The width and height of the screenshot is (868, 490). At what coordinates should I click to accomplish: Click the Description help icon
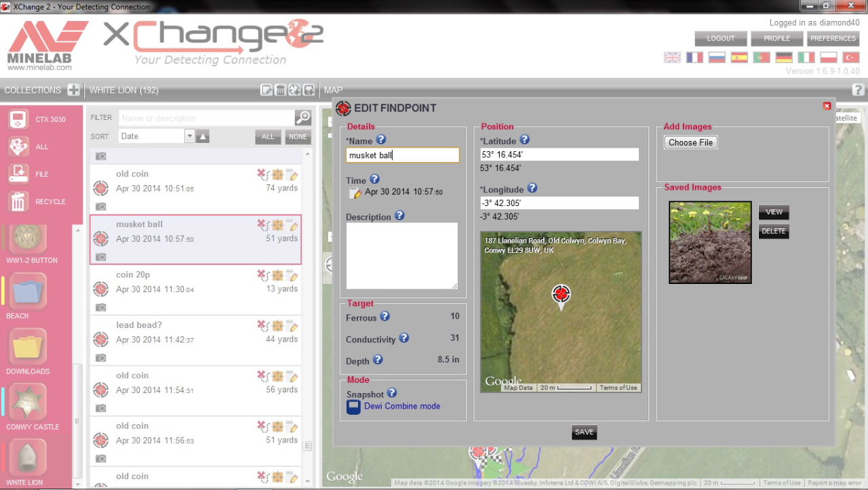tap(399, 216)
